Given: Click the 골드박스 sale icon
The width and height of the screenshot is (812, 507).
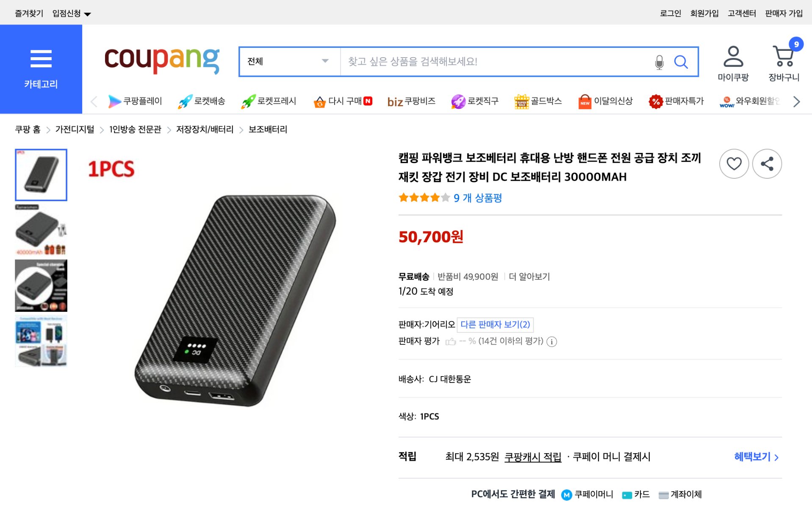Looking at the screenshot, I should click(522, 101).
